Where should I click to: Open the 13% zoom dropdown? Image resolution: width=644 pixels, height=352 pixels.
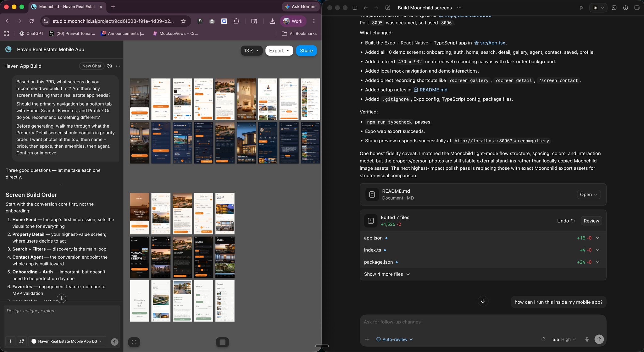(x=251, y=51)
